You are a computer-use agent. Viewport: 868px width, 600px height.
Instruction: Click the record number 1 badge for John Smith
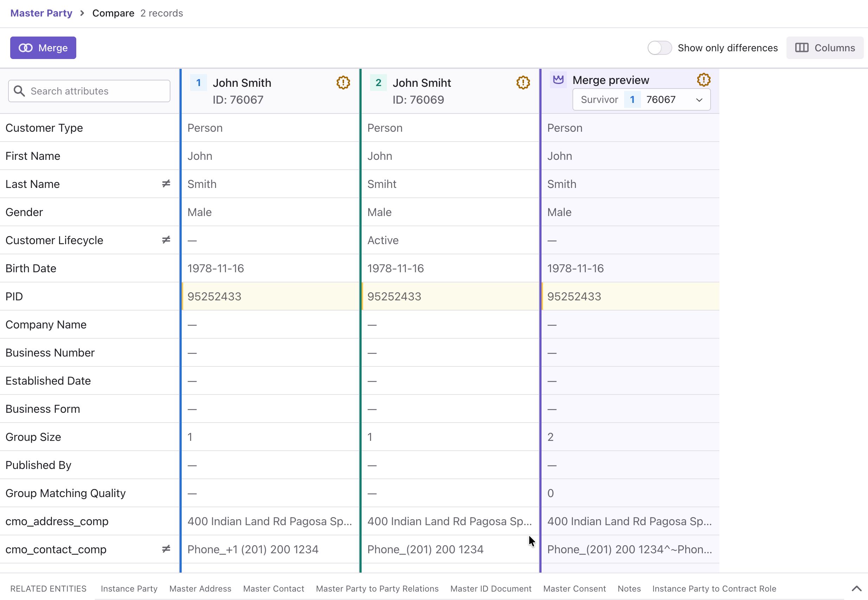198,83
